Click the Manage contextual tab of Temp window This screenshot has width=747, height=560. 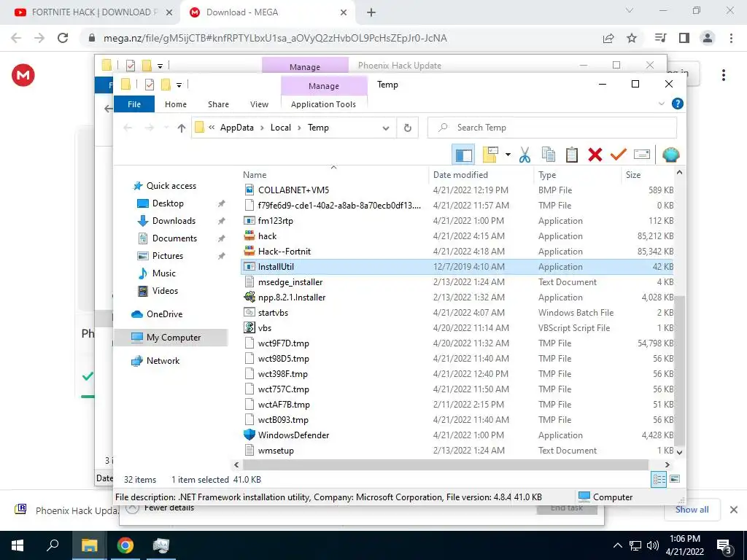[x=323, y=86]
